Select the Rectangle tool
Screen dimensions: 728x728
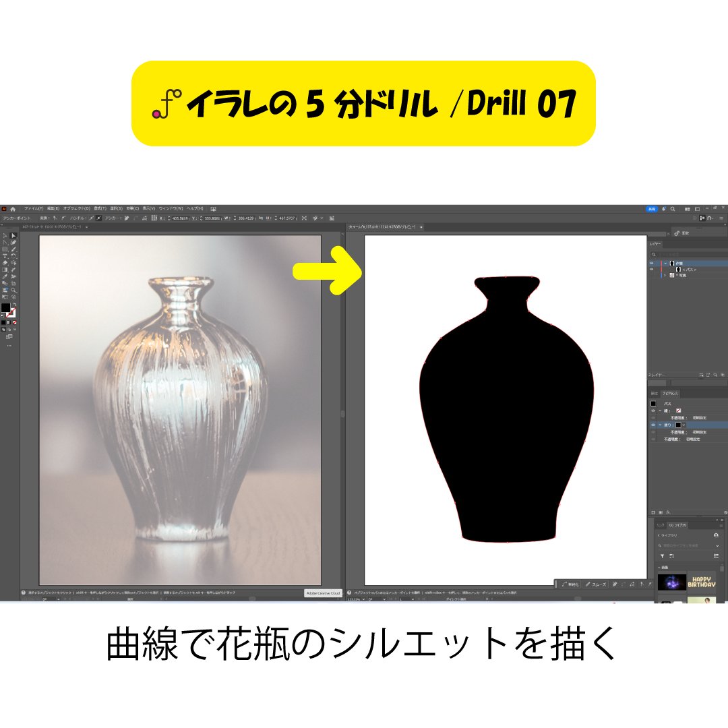[x=5, y=249]
